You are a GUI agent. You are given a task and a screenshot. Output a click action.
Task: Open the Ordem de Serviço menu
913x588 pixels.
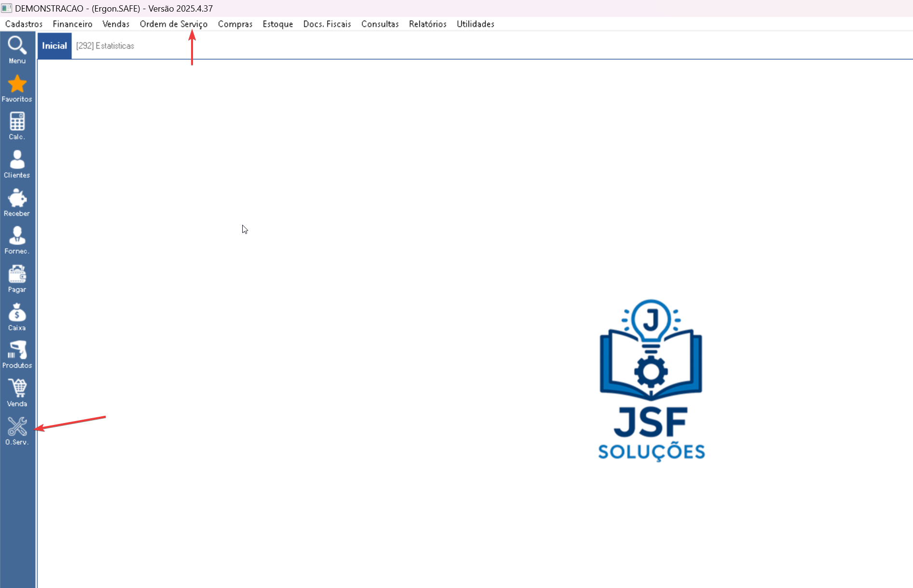click(x=174, y=24)
